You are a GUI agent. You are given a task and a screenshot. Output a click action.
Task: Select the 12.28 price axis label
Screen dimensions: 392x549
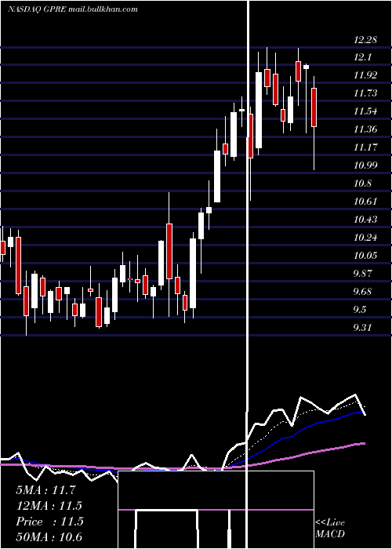point(365,40)
